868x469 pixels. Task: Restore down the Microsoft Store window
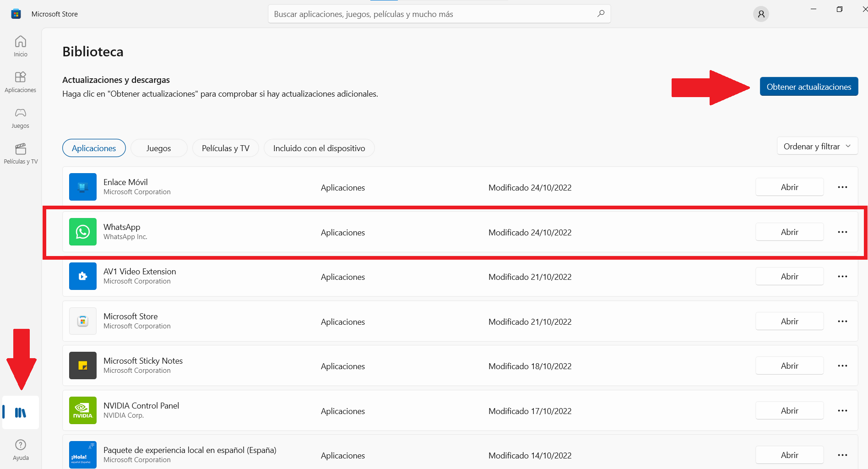tap(839, 9)
